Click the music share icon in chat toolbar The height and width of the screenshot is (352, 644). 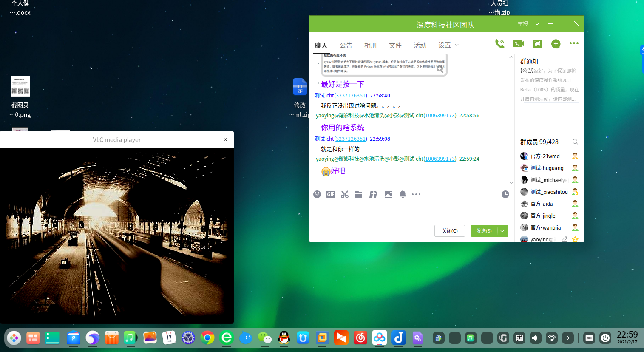pyautogui.click(x=373, y=194)
